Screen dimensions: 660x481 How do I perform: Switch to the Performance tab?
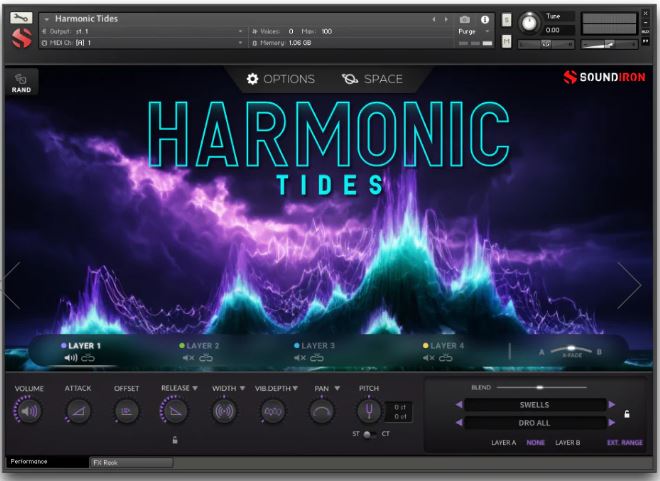tap(47, 462)
